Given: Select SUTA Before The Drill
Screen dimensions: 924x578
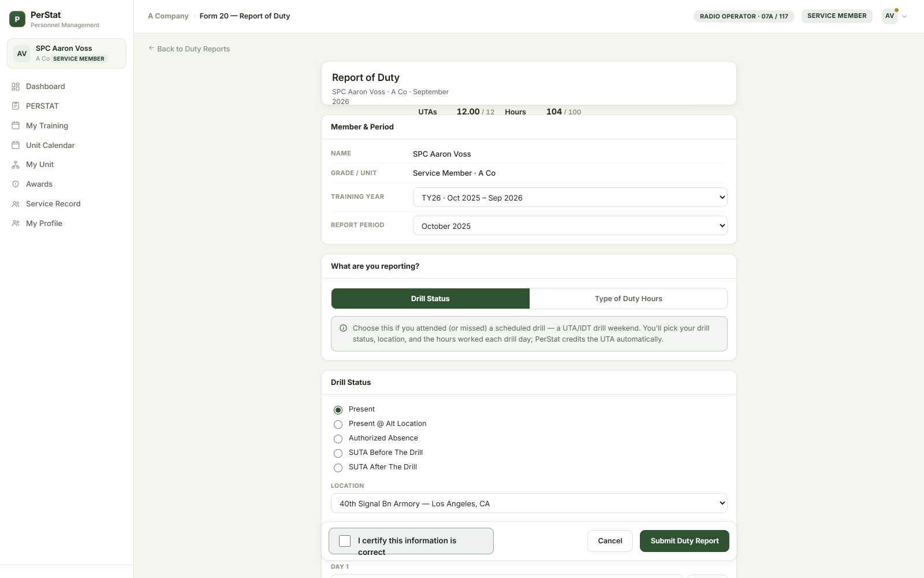Looking at the screenshot, I should coord(338,453).
